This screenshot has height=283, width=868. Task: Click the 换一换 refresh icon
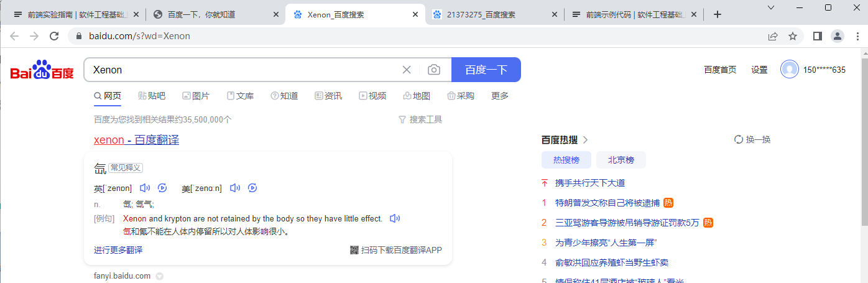coord(739,140)
